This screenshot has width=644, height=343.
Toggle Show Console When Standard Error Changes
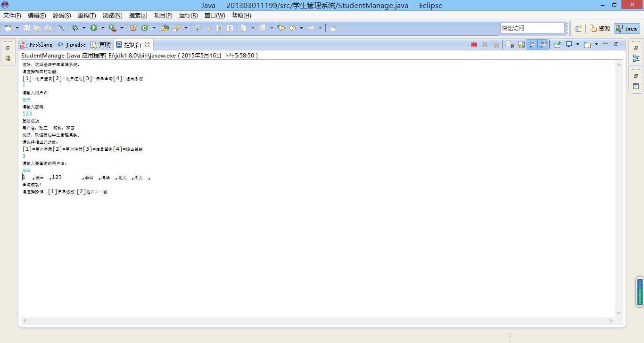click(x=543, y=45)
